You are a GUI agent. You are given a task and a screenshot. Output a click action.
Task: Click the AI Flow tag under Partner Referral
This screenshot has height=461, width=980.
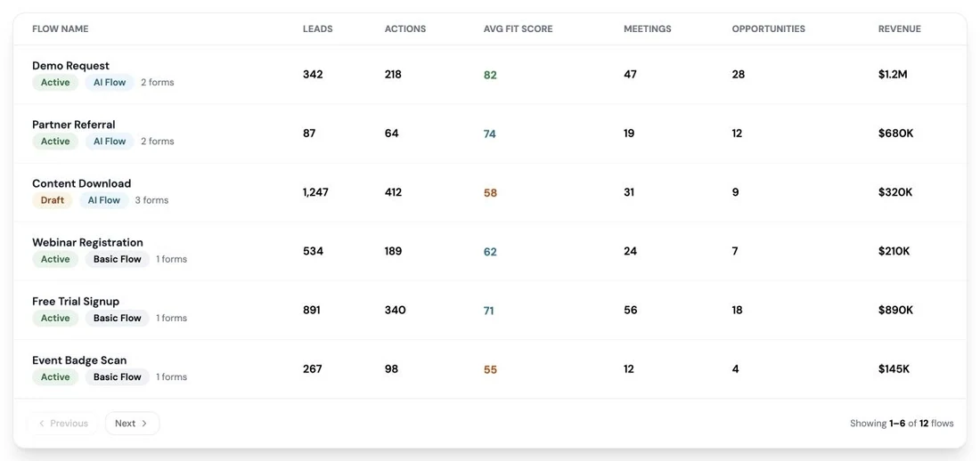tap(110, 142)
